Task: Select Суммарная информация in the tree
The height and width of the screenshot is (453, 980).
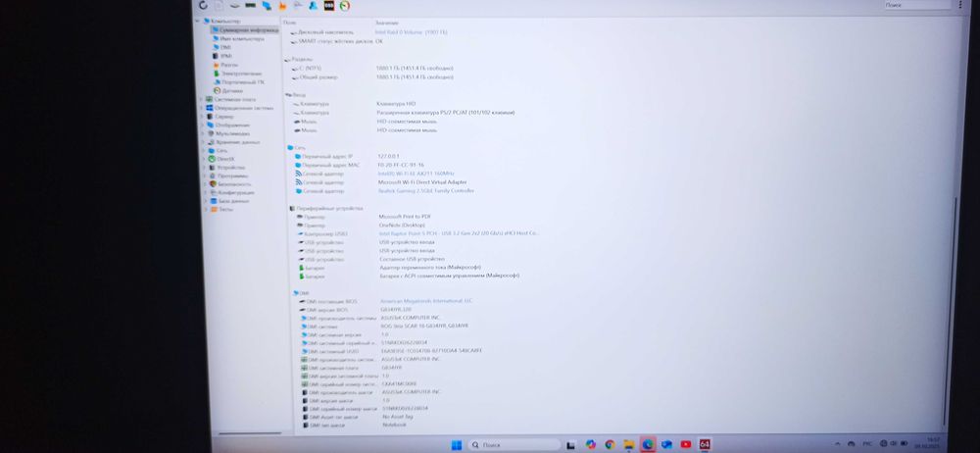Action: coord(245,29)
